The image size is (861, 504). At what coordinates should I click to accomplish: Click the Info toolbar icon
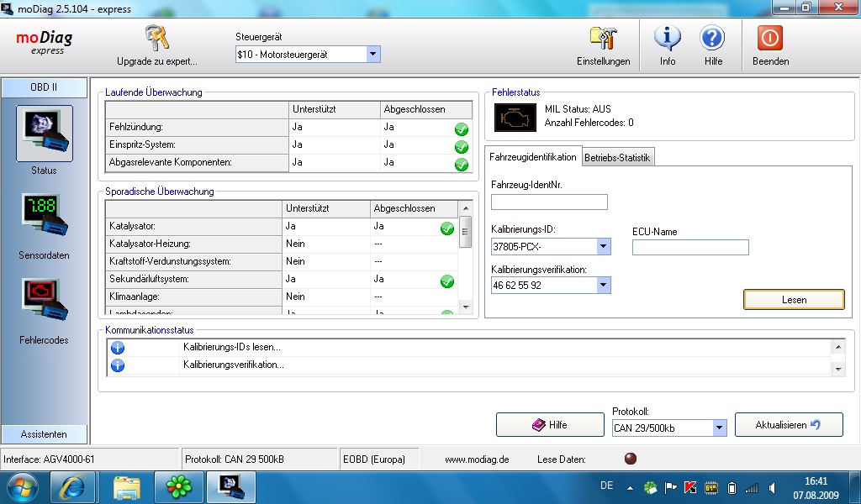tap(667, 39)
